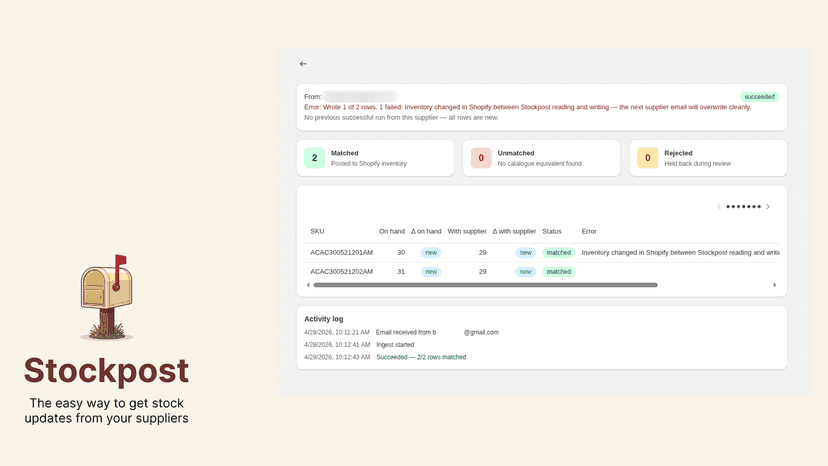Click the SKU column header

pos(317,231)
